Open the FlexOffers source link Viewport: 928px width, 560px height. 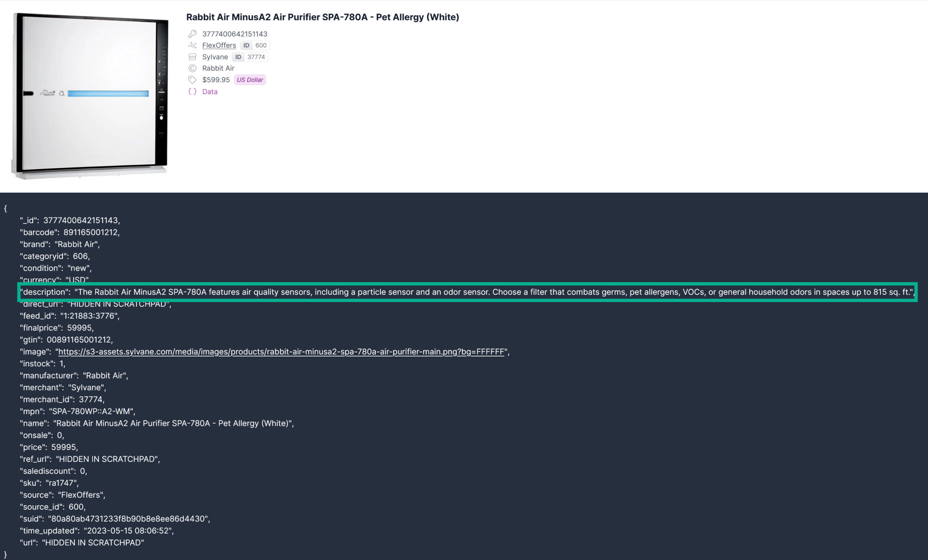click(219, 45)
